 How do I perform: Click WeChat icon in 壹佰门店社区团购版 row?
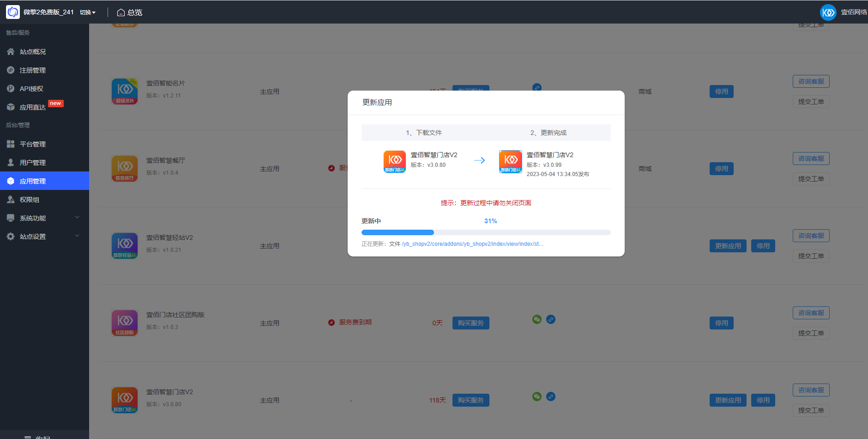pyautogui.click(x=537, y=319)
